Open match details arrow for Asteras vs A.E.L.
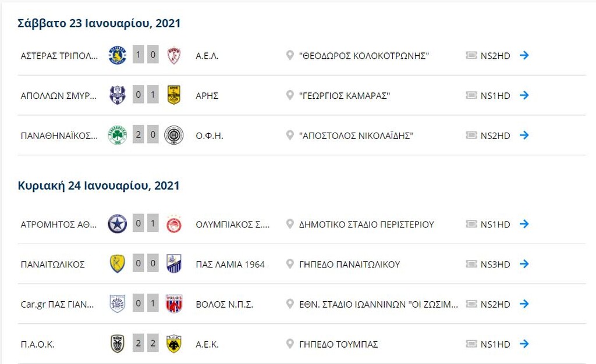 point(524,55)
